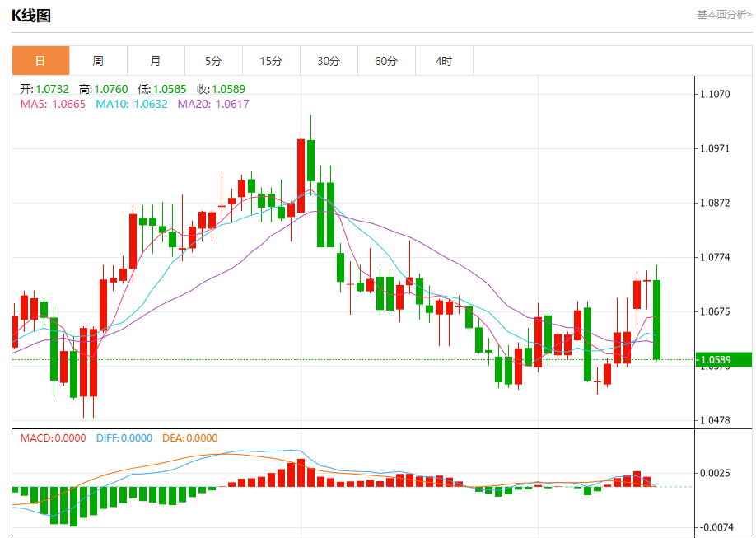Click the 1.0971 price axis label
This screenshot has height=538, width=756.
(x=715, y=148)
